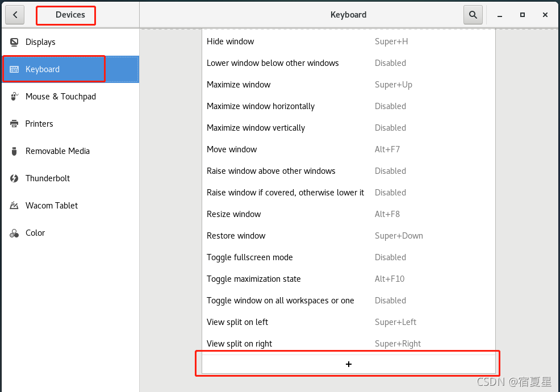Edit the Restore window shortcut
This screenshot has width=560, height=392.
point(349,236)
